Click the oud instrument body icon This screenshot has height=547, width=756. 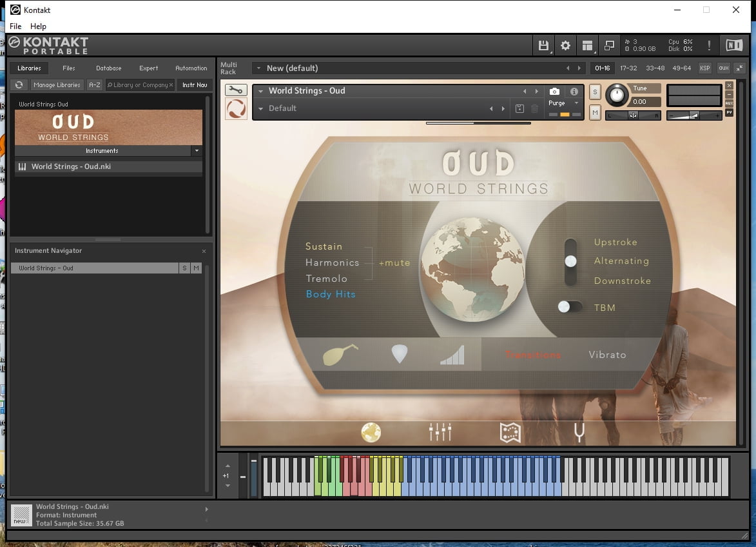tap(340, 355)
